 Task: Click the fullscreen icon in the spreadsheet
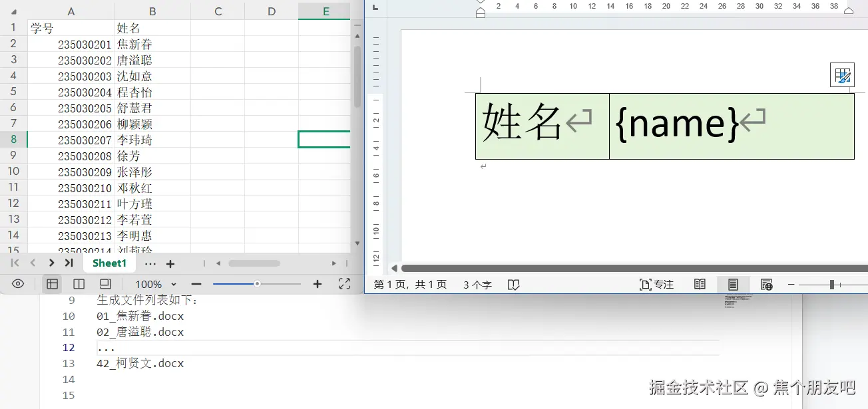click(x=345, y=284)
